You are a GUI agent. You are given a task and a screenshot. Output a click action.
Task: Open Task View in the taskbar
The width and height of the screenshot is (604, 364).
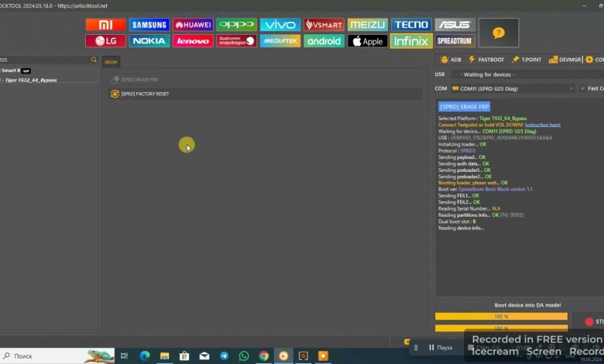coord(124,356)
